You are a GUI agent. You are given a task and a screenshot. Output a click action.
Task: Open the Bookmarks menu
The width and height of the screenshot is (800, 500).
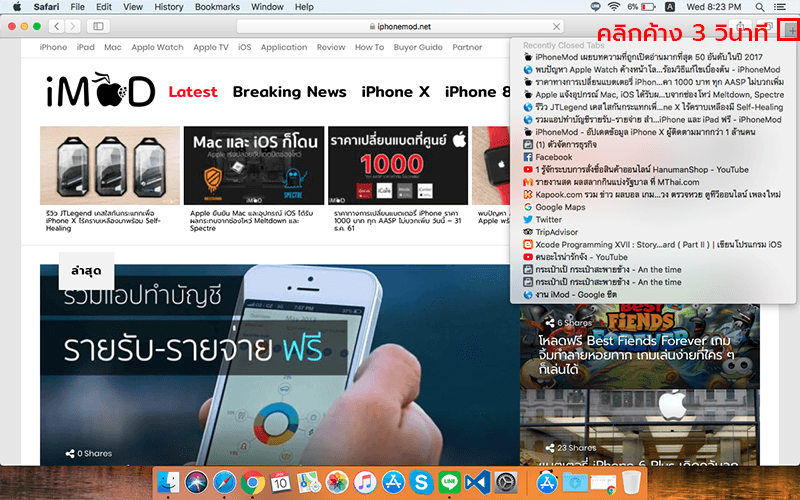pos(217,7)
